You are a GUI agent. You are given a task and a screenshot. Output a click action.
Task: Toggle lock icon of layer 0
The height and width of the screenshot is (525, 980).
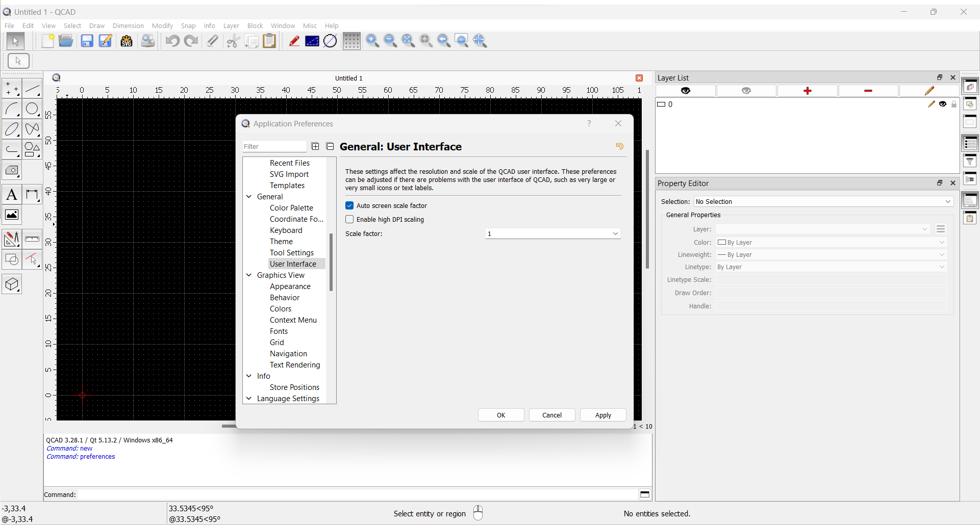[954, 104]
